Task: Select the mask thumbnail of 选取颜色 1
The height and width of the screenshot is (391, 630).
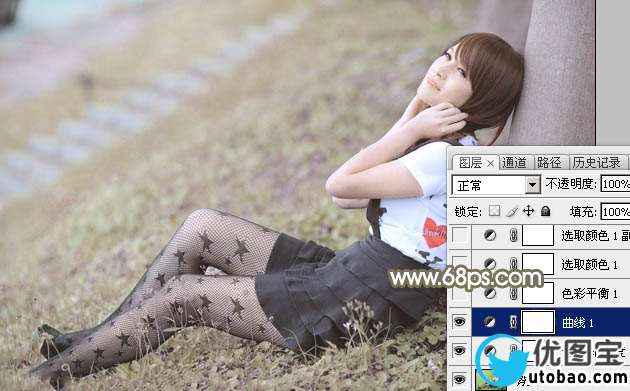Action: [x=538, y=264]
